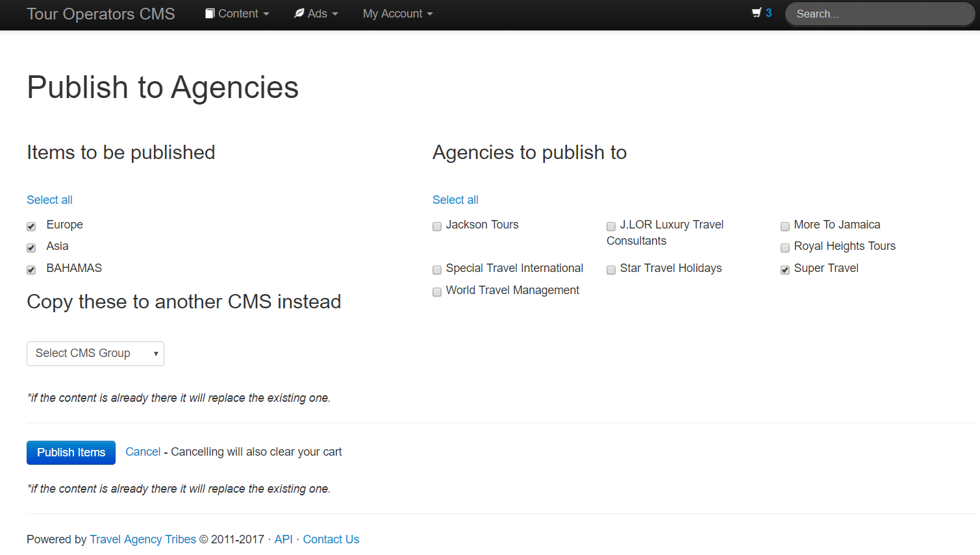Expand the My Account menu
This screenshot has width=980, height=555.
397,14
